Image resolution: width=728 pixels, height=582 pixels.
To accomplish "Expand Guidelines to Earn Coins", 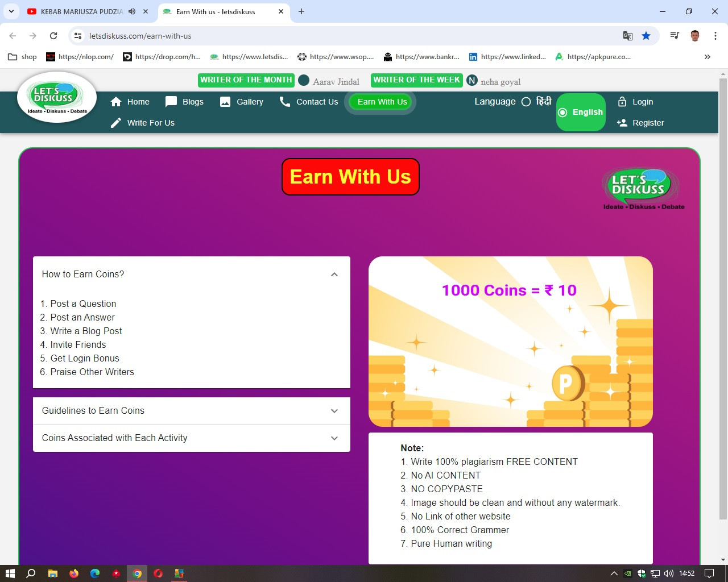I will click(334, 411).
